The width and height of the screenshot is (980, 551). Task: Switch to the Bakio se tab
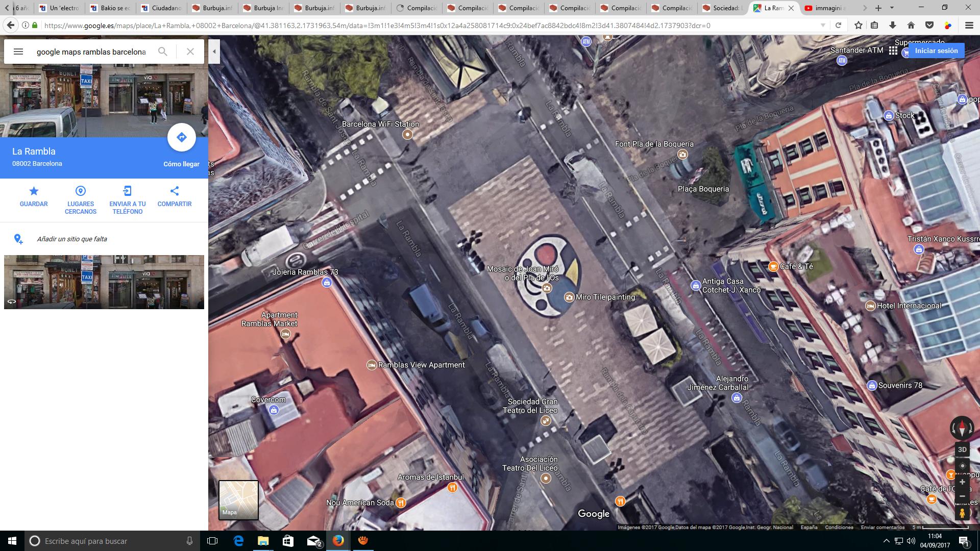[x=110, y=8]
